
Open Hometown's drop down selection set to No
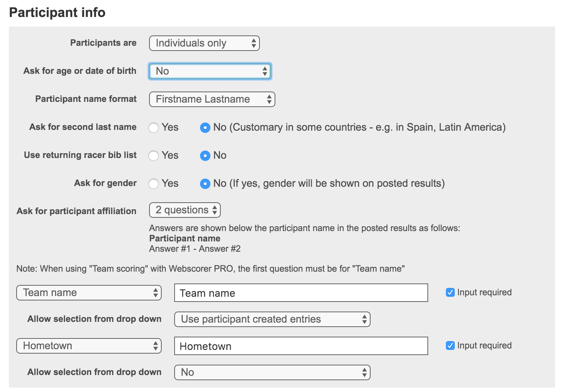(272, 372)
